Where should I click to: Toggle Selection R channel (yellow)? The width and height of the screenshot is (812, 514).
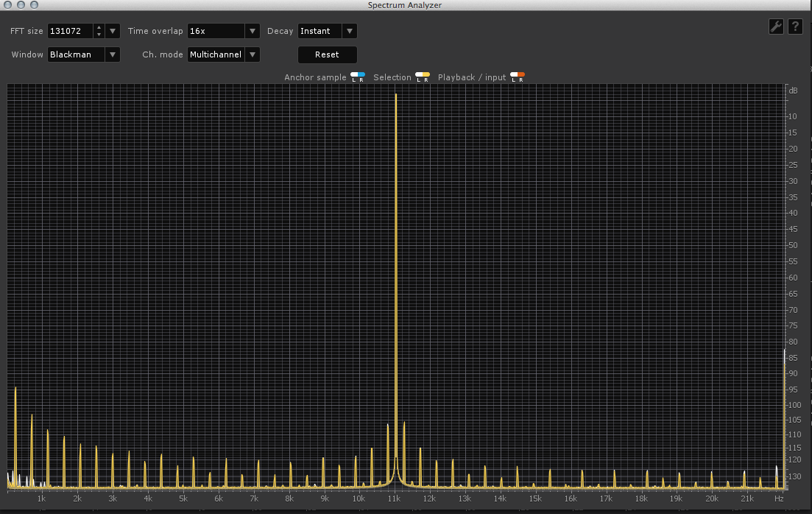(426, 77)
